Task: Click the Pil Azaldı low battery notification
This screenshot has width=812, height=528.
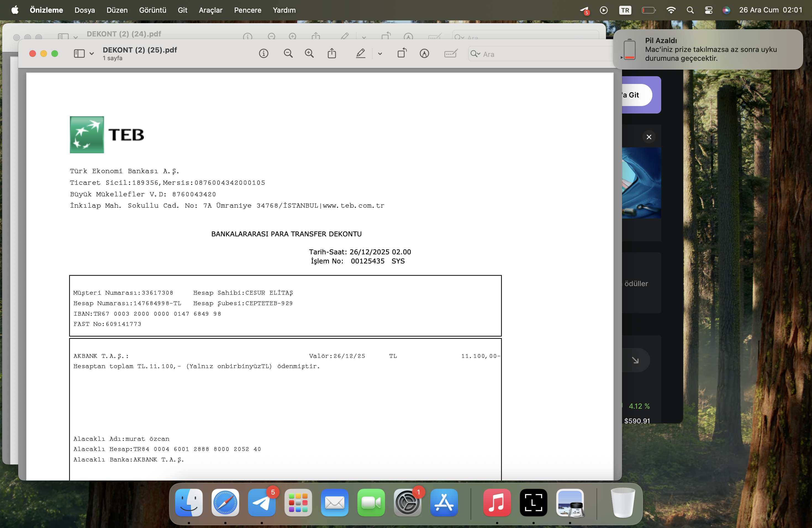Action: click(x=708, y=49)
